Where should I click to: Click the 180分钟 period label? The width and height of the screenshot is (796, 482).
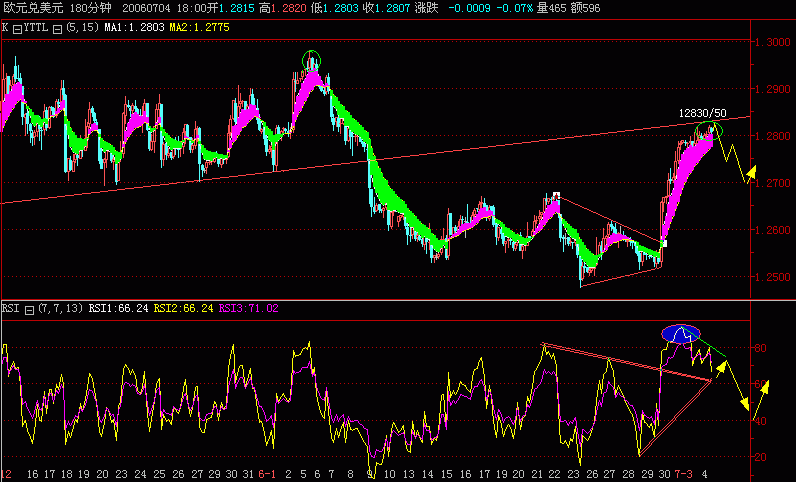91,8
